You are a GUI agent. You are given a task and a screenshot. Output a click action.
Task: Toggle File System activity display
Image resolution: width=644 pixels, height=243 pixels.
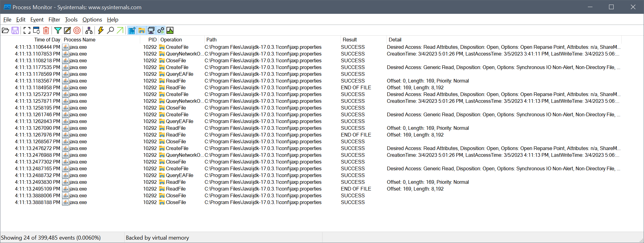(141, 30)
